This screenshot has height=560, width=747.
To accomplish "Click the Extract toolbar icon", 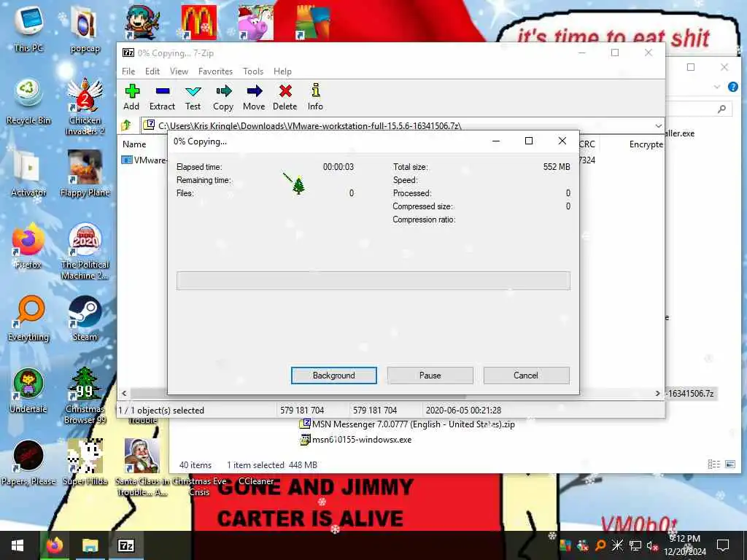I will point(163,97).
